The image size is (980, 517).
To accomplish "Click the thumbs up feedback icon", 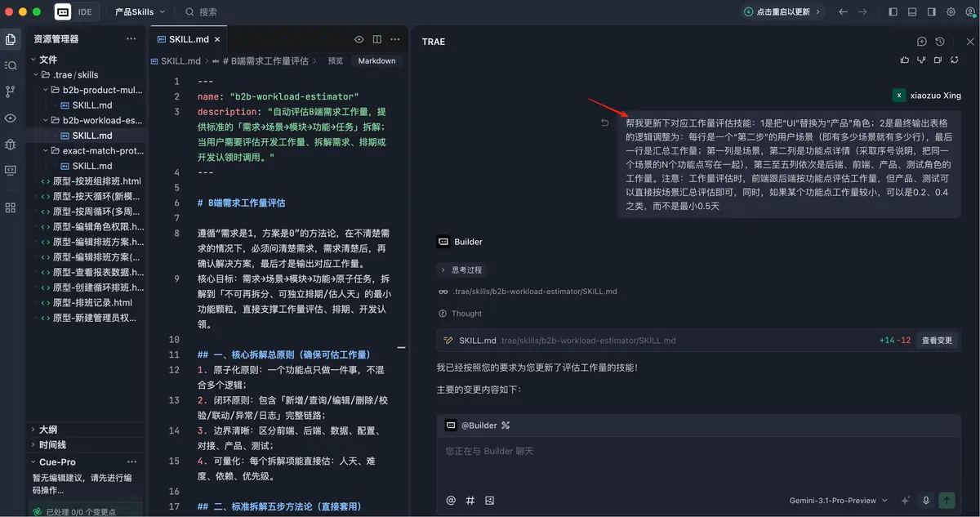I will [904, 60].
